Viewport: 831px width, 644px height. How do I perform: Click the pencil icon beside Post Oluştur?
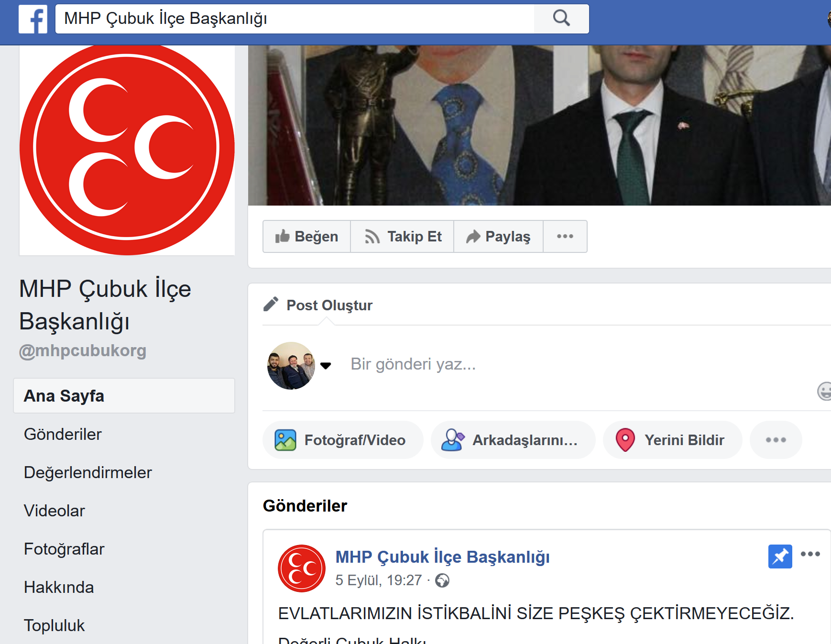271,305
